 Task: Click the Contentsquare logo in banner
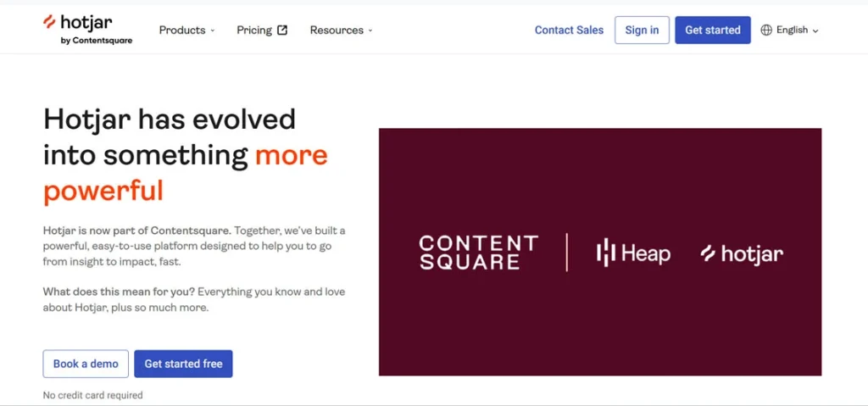(x=478, y=253)
